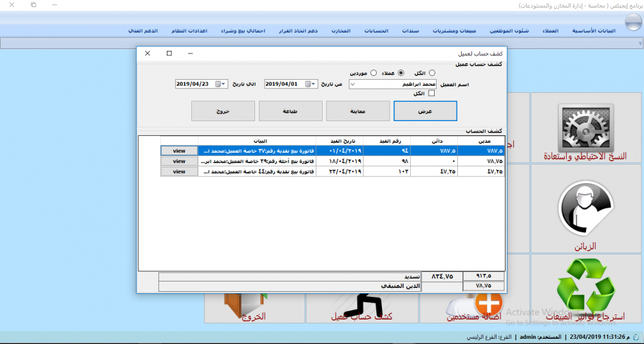Select the موردين radio button
The image size is (644, 344).
(x=374, y=73)
